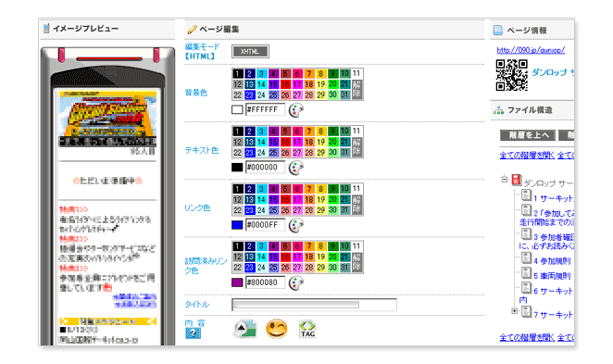613x364 pixels.
Task: Open the smiley emoji picker icon
Action: click(276, 329)
